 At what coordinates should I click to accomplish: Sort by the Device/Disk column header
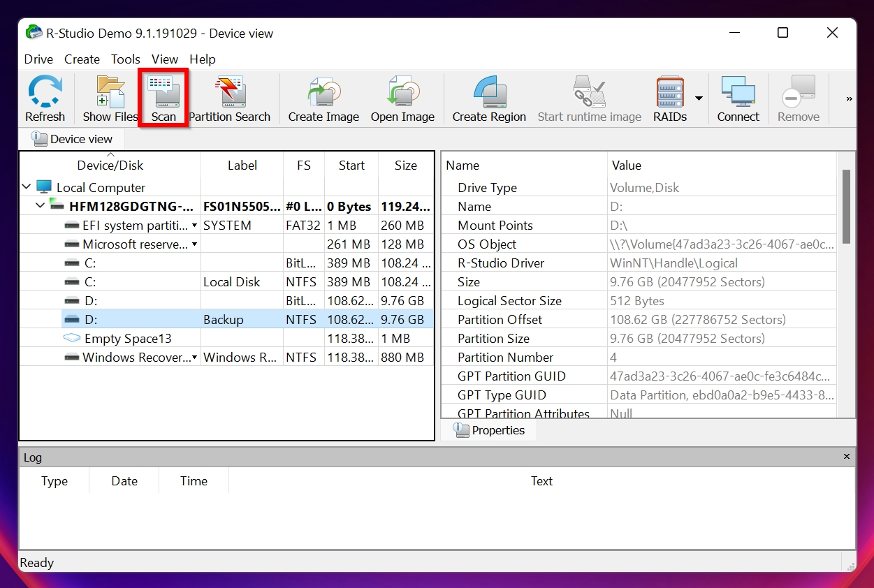[x=110, y=166]
